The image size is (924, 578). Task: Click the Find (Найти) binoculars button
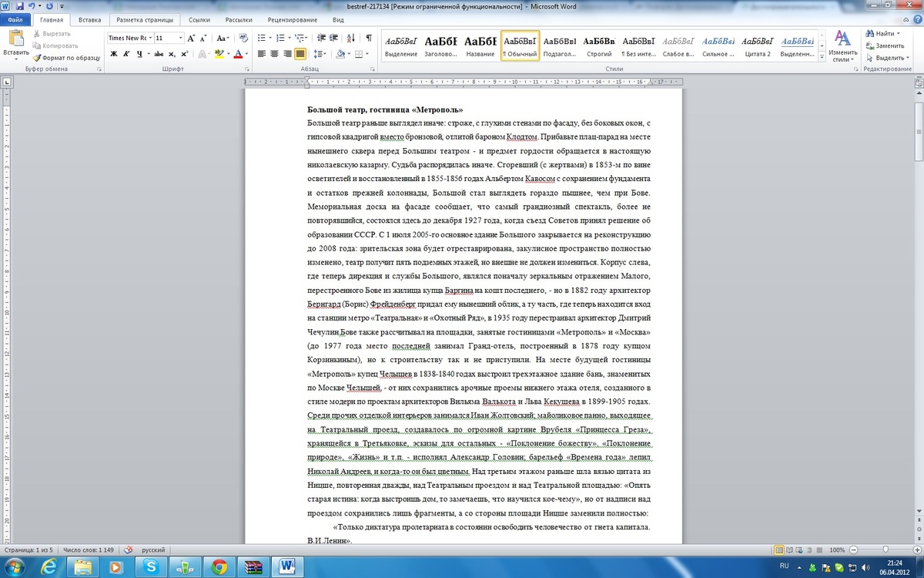point(882,34)
